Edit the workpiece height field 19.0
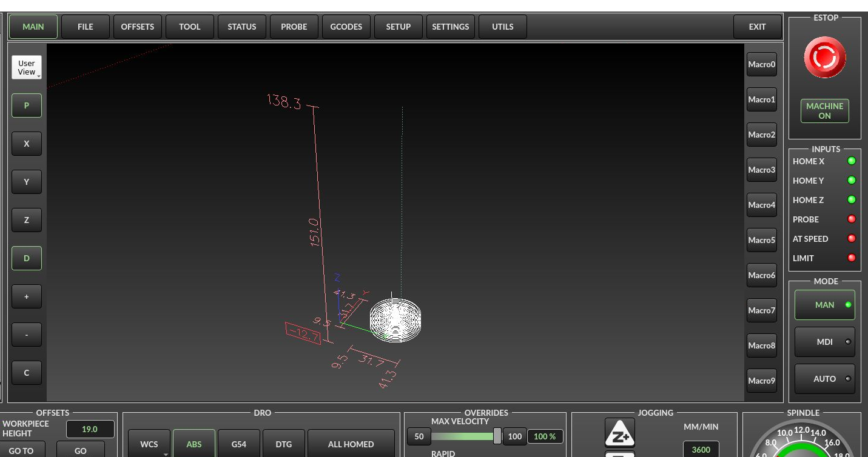Screen dimensions: 868x457 90,429
